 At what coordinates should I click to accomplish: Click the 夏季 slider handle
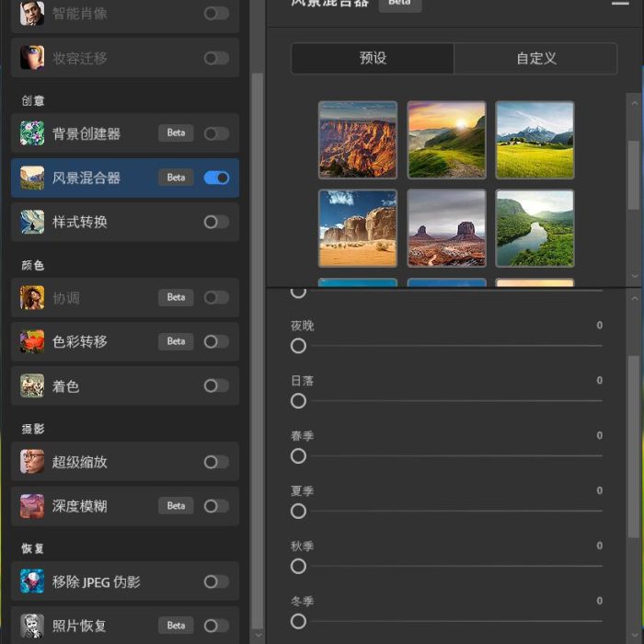tap(298, 512)
